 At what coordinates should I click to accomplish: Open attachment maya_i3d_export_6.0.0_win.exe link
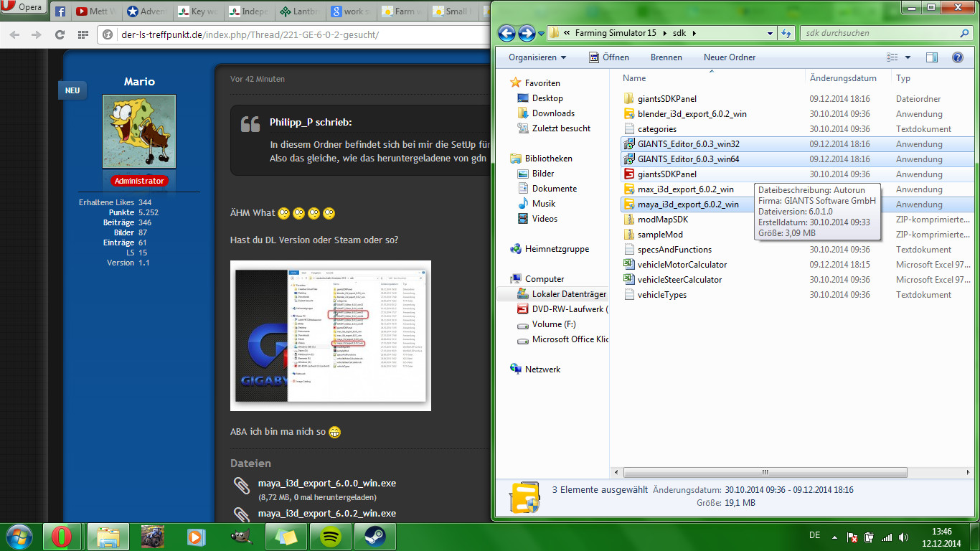click(x=327, y=484)
